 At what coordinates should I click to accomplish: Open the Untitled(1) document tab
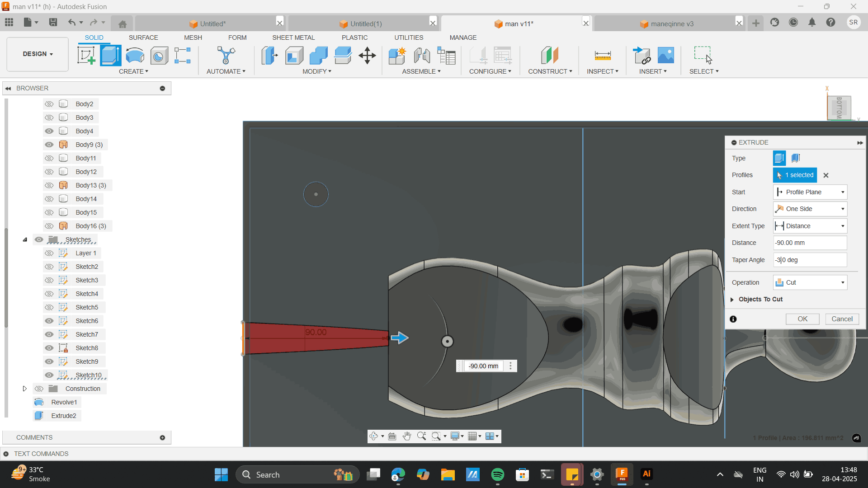(x=361, y=23)
